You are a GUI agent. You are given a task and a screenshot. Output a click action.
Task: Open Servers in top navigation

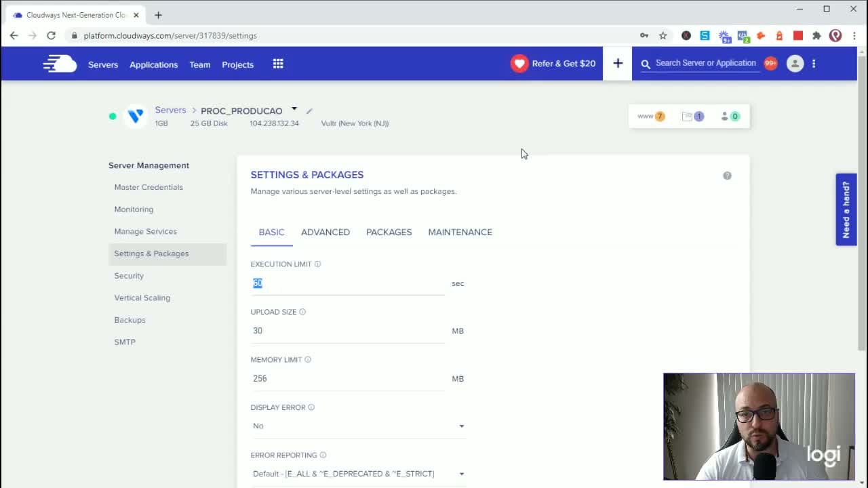103,64
